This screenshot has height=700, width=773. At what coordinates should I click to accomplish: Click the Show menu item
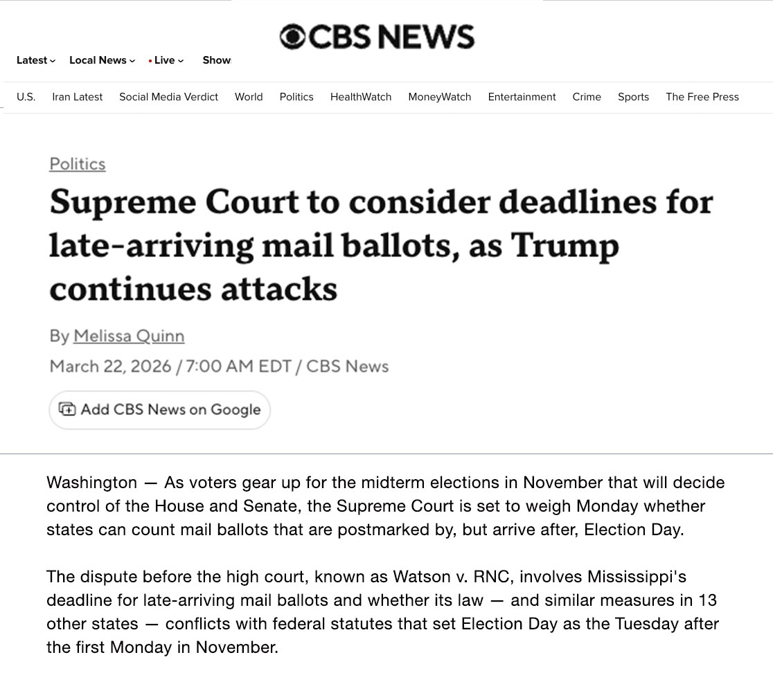coord(216,60)
